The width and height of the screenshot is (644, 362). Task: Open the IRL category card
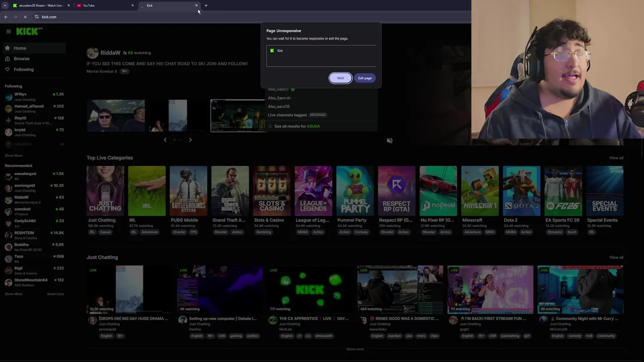pos(146,191)
